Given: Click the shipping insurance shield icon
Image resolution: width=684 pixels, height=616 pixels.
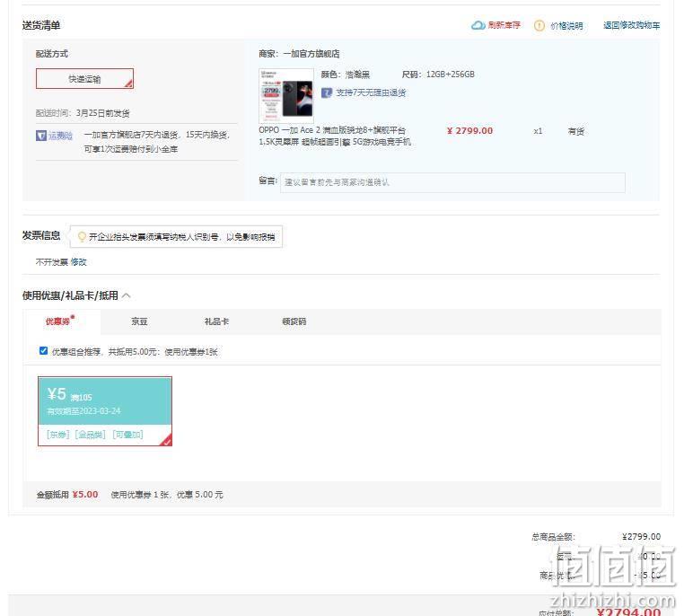Looking at the screenshot, I should pyautogui.click(x=41, y=136).
